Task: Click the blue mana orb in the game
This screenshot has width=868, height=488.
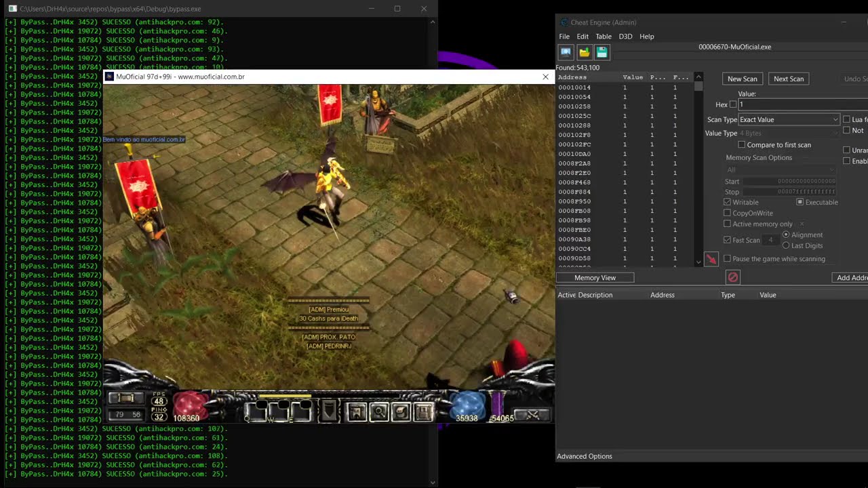Action: 468,407
